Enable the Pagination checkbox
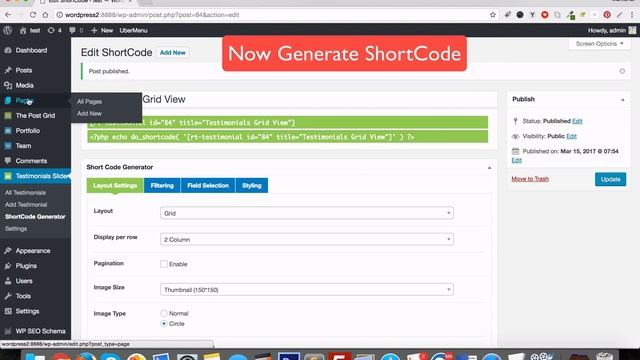The image size is (640, 360). pos(164,264)
